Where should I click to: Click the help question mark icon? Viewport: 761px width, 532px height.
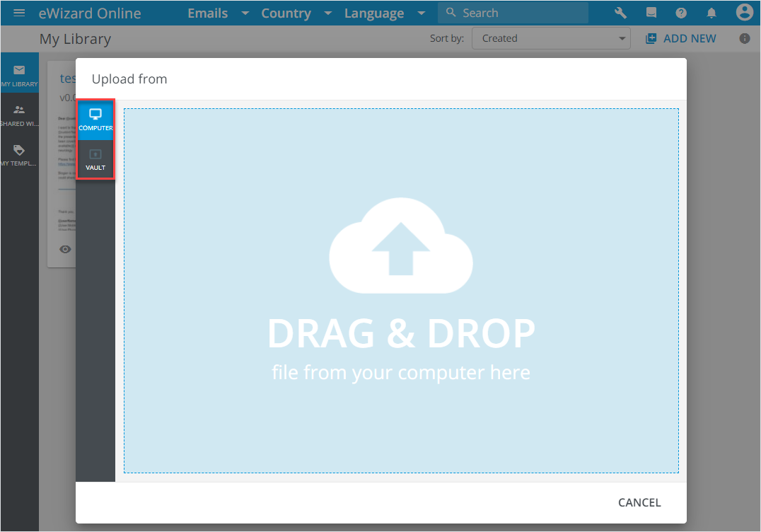(x=681, y=13)
